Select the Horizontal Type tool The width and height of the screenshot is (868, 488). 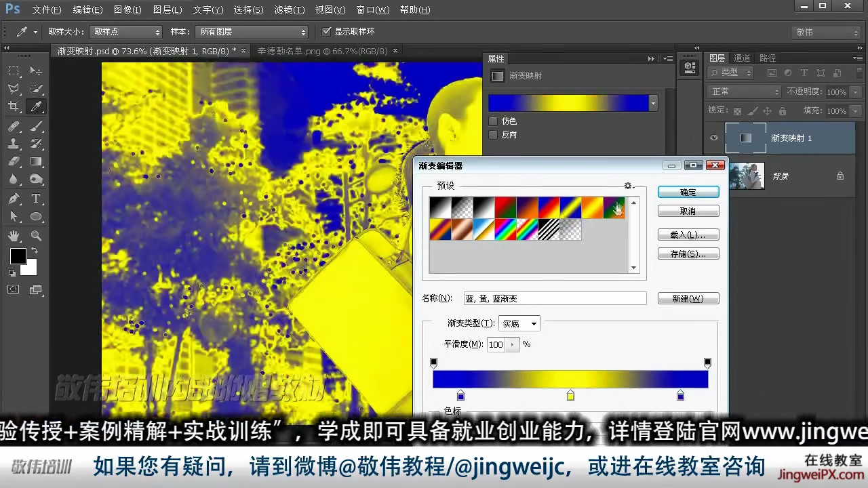click(37, 199)
